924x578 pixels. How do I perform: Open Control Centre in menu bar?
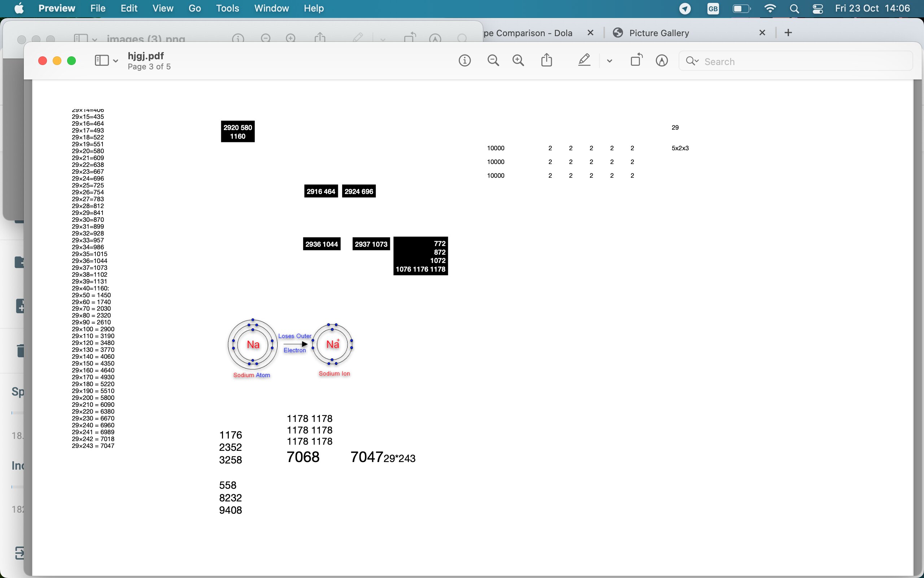[x=818, y=8]
